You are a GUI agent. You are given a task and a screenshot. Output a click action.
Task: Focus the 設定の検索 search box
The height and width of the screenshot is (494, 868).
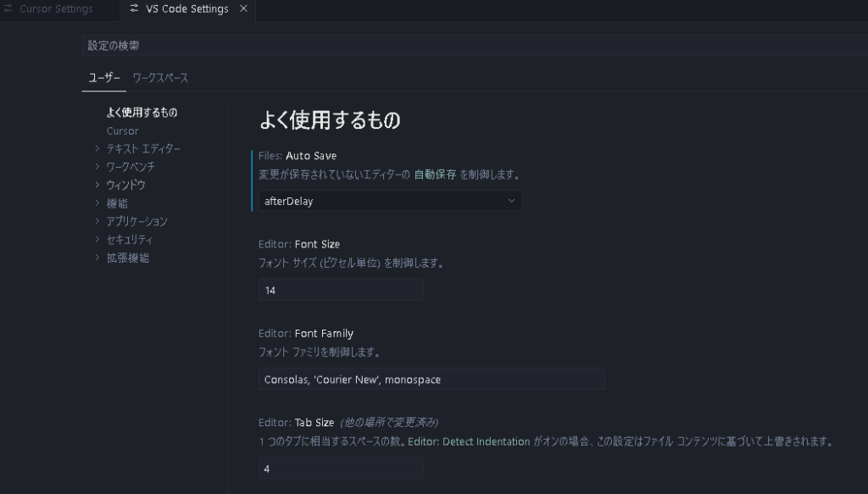[475, 46]
